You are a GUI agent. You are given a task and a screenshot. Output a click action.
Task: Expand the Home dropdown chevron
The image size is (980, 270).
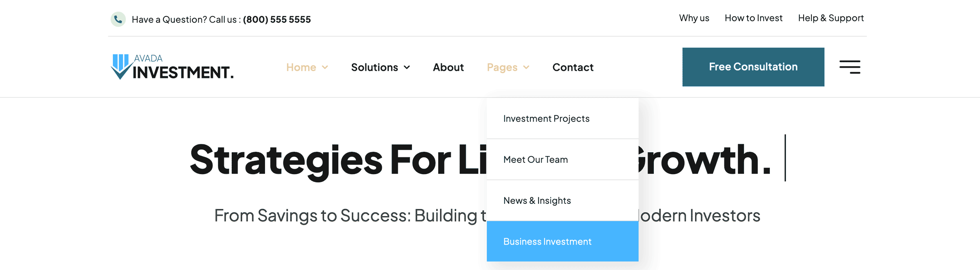325,67
